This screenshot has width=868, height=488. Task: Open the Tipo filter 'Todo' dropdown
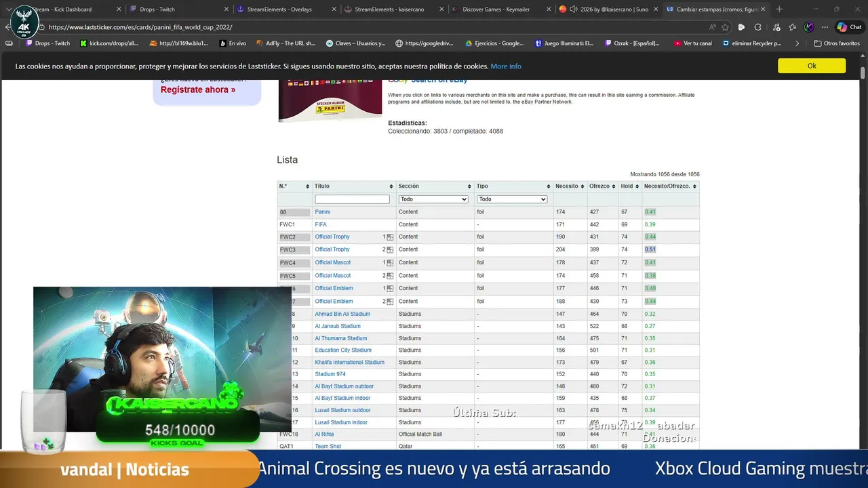tap(512, 199)
